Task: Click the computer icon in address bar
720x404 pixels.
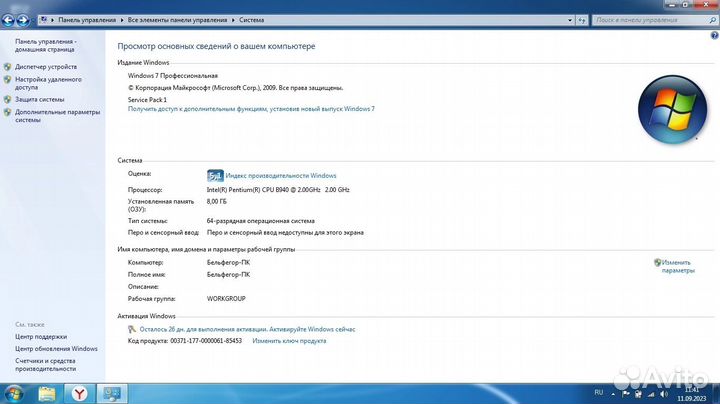Action: click(x=44, y=20)
